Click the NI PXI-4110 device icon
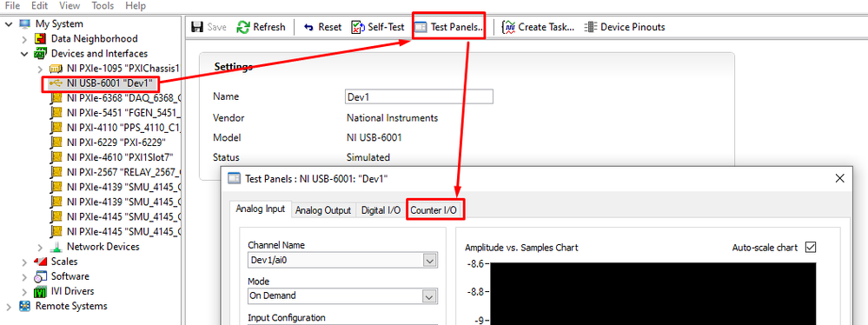This screenshot has height=325, width=868. tap(56, 128)
